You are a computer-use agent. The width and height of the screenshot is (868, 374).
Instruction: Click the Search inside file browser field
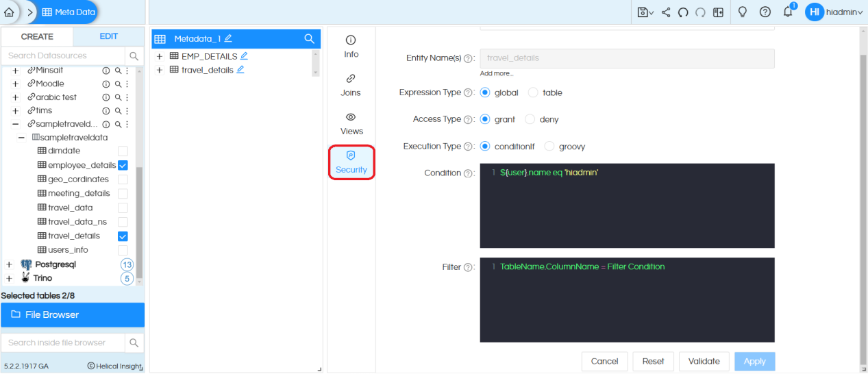coord(63,342)
